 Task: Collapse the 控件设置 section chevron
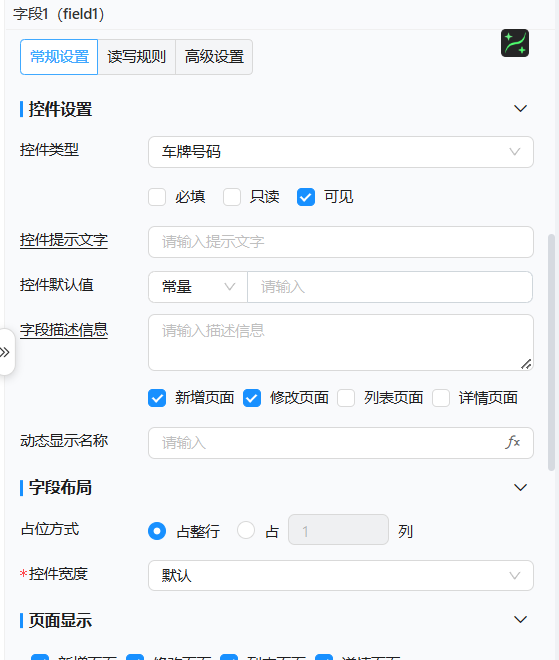[x=521, y=109]
